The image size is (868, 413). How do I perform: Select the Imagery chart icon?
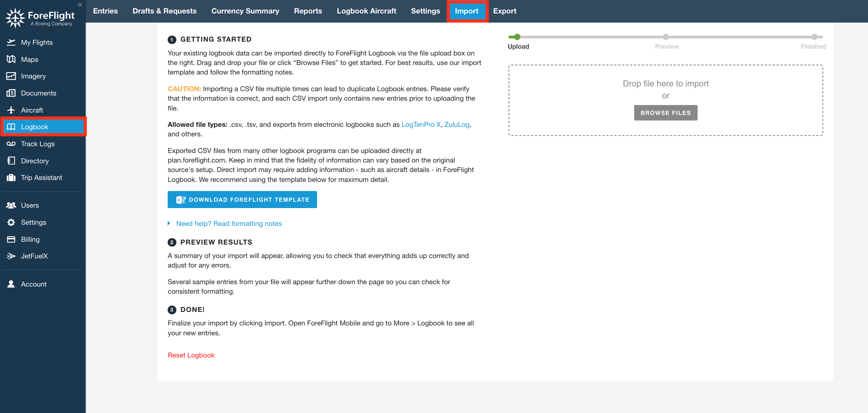tap(11, 76)
